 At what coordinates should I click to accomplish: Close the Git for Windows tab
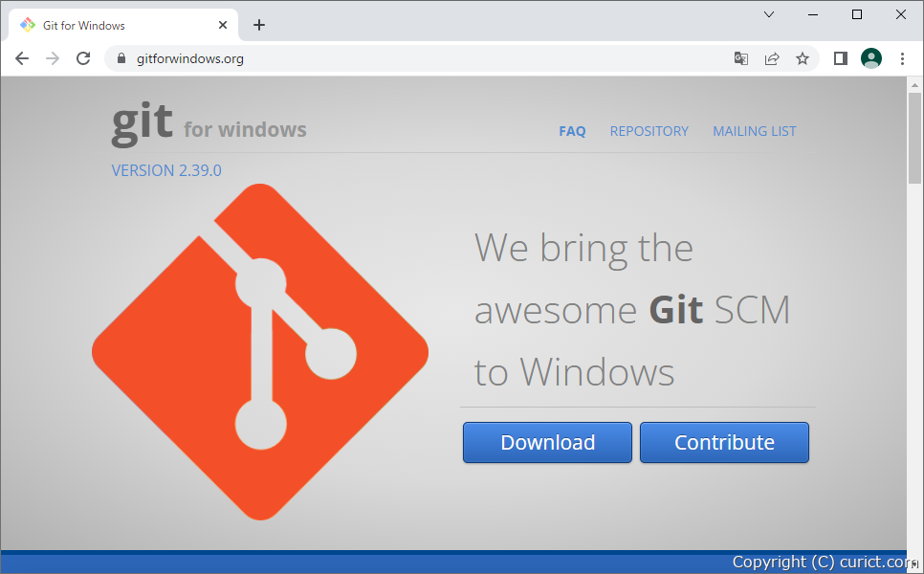tap(223, 25)
